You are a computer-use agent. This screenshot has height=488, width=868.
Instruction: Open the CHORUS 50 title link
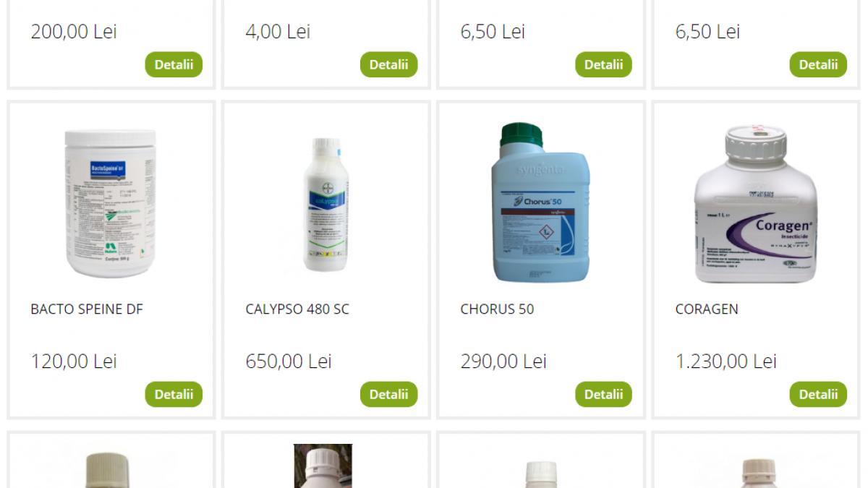click(x=497, y=309)
